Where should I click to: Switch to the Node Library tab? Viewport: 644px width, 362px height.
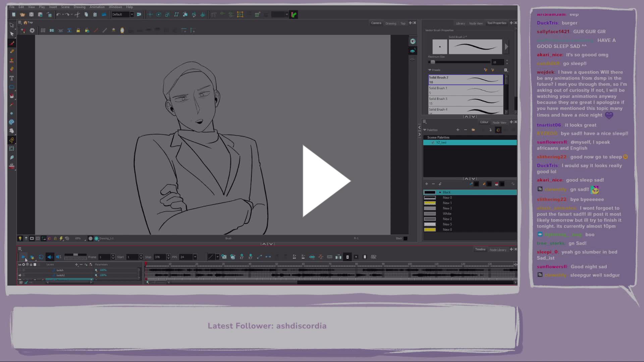coord(498,250)
